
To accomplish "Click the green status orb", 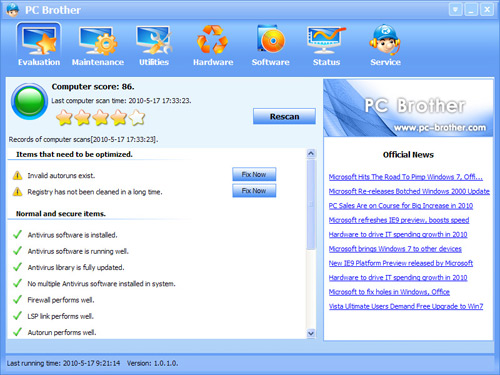I will [x=30, y=101].
